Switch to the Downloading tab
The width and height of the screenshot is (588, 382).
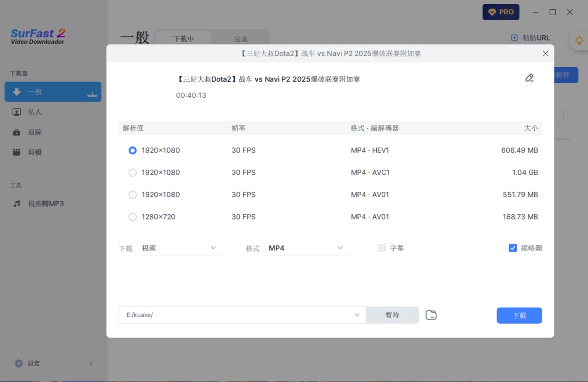(x=183, y=39)
